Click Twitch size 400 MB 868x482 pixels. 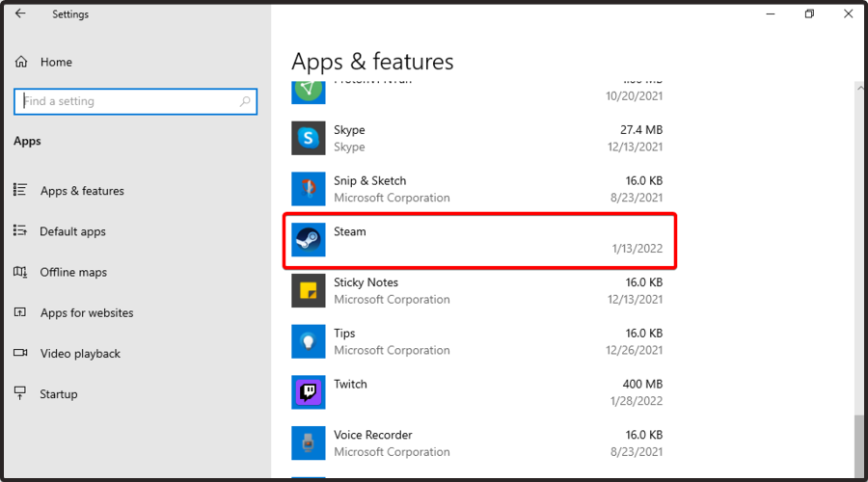point(642,384)
